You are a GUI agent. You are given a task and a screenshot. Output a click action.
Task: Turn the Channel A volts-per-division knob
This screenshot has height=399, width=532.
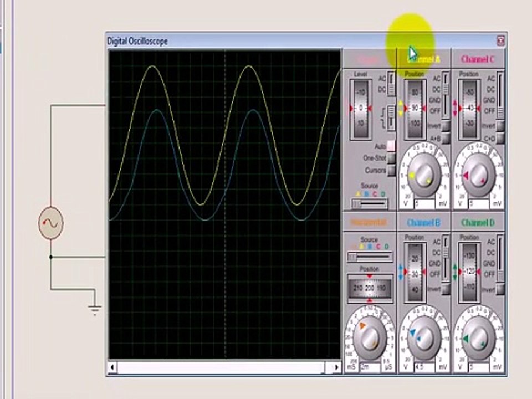pos(423,175)
